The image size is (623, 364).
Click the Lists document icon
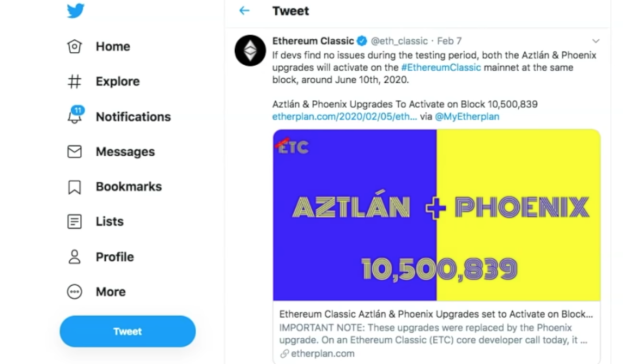coord(74,221)
